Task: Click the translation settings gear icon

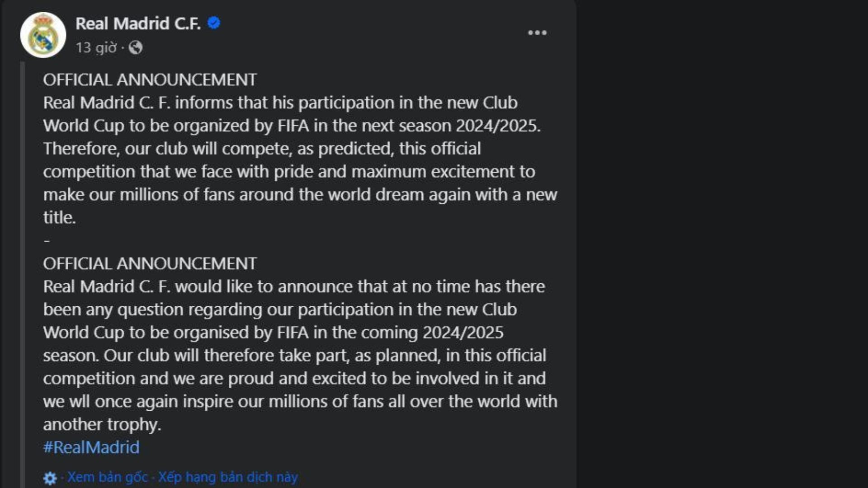Action: coord(50,478)
